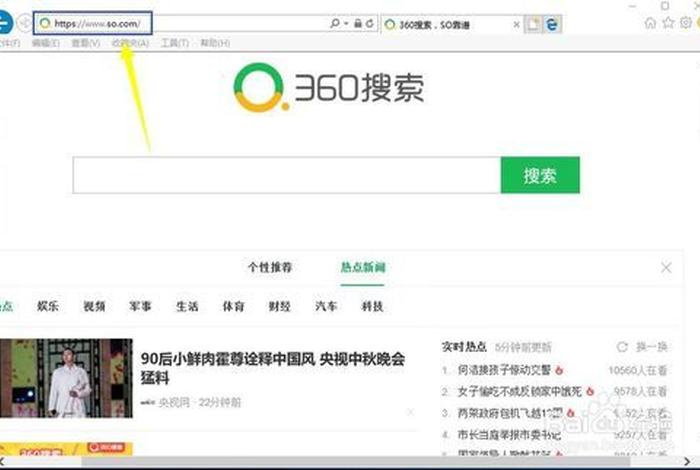The width and height of the screenshot is (700, 470).
Task: Click the 360搜索 logo
Action: 329,87
